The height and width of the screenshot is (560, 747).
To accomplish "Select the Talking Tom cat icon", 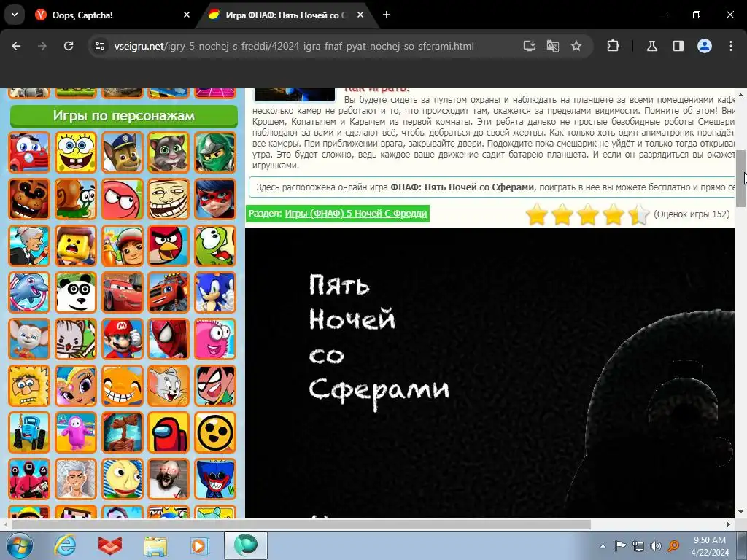I will click(169, 152).
